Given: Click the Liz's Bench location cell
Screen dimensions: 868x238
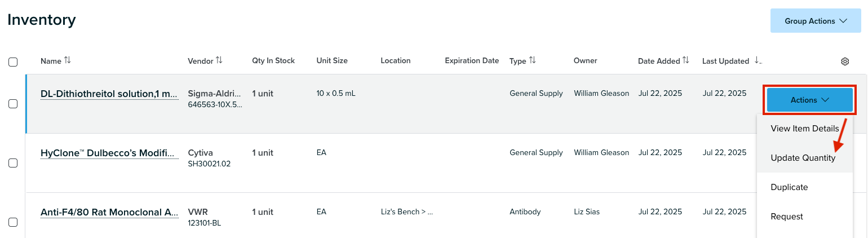Looking at the screenshot, I should pyautogui.click(x=406, y=212).
